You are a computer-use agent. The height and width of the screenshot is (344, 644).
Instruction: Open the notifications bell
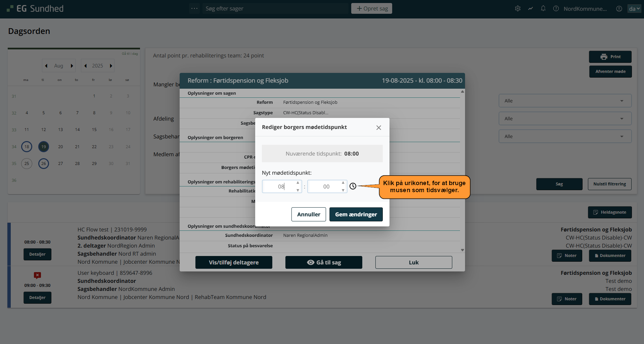pyautogui.click(x=543, y=9)
